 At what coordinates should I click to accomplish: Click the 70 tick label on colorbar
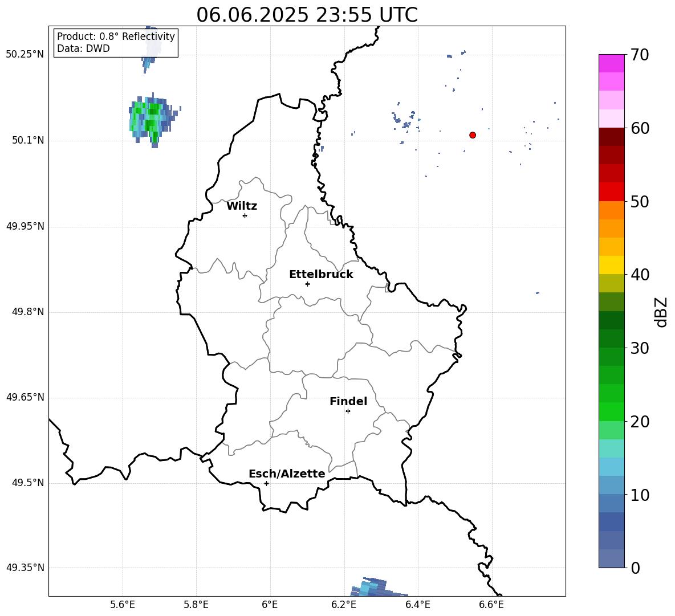coord(639,55)
